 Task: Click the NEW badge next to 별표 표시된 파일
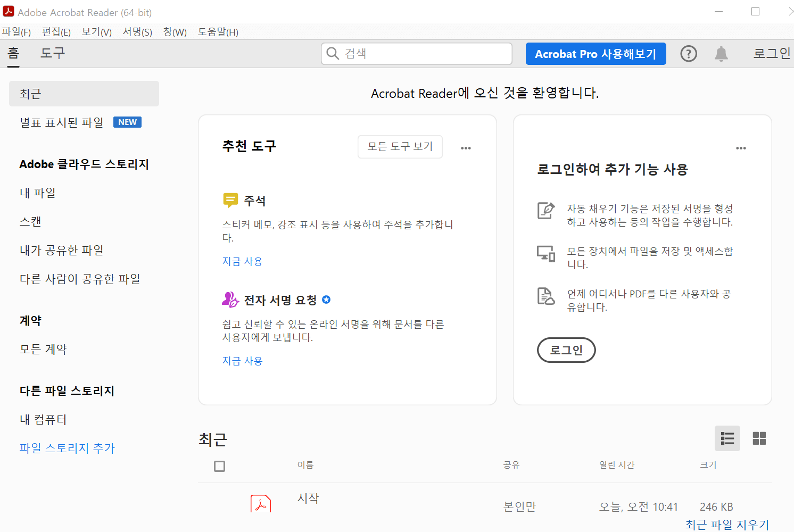(127, 122)
